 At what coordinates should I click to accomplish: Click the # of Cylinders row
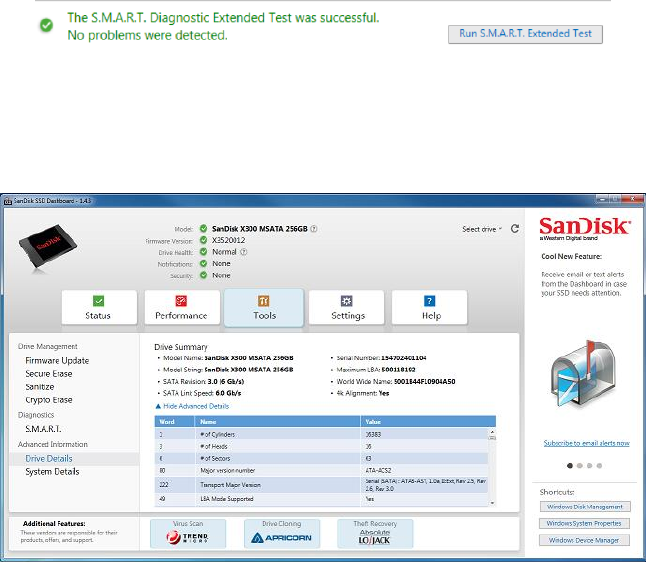(x=321, y=434)
